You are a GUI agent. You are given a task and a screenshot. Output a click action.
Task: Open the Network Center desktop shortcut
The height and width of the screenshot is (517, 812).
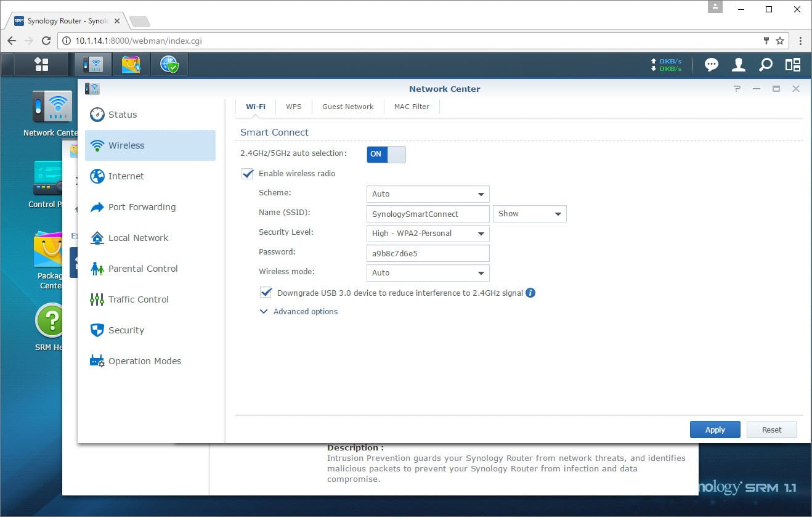(52, 114)
